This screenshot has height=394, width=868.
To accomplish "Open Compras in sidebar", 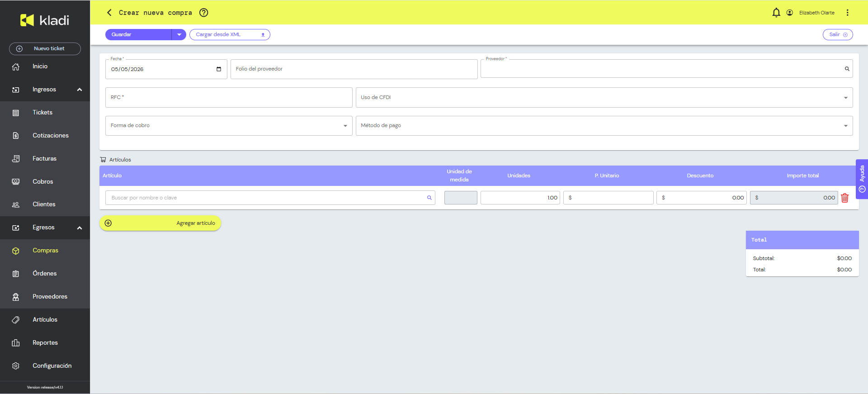I will pyautogui.click(x=45, y=251).
